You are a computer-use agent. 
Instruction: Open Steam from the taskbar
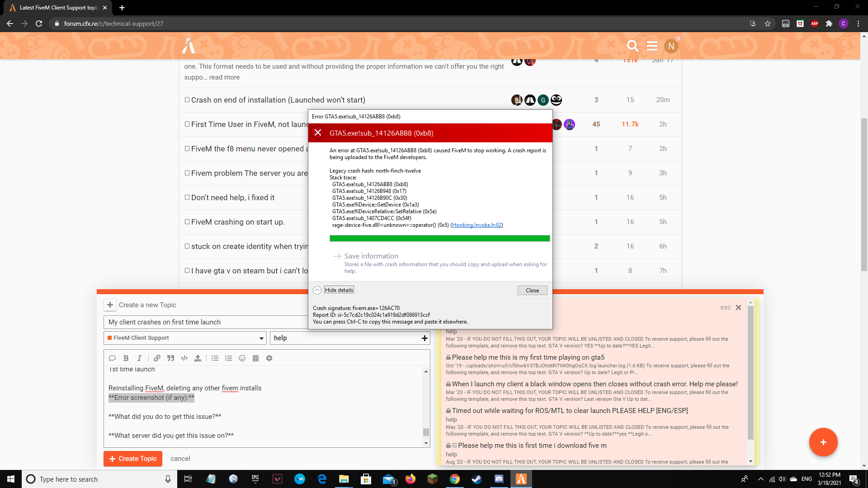coord(476,479)
